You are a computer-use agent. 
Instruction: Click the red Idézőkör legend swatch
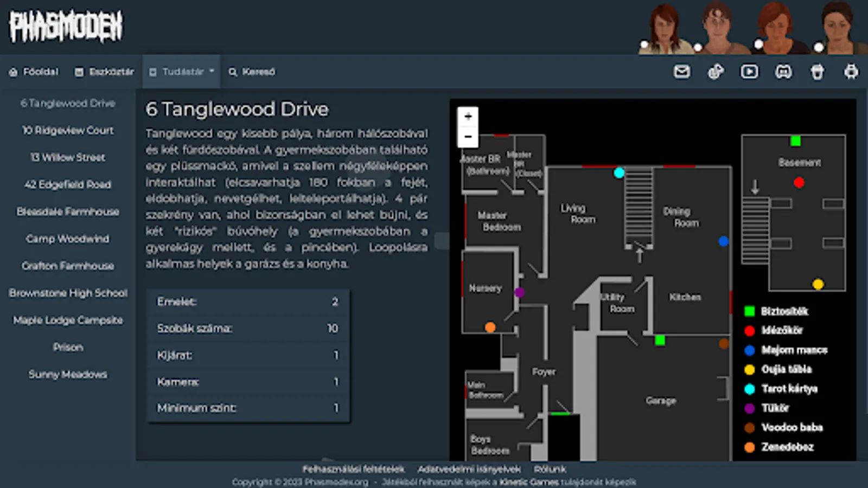tap(750, 330)
